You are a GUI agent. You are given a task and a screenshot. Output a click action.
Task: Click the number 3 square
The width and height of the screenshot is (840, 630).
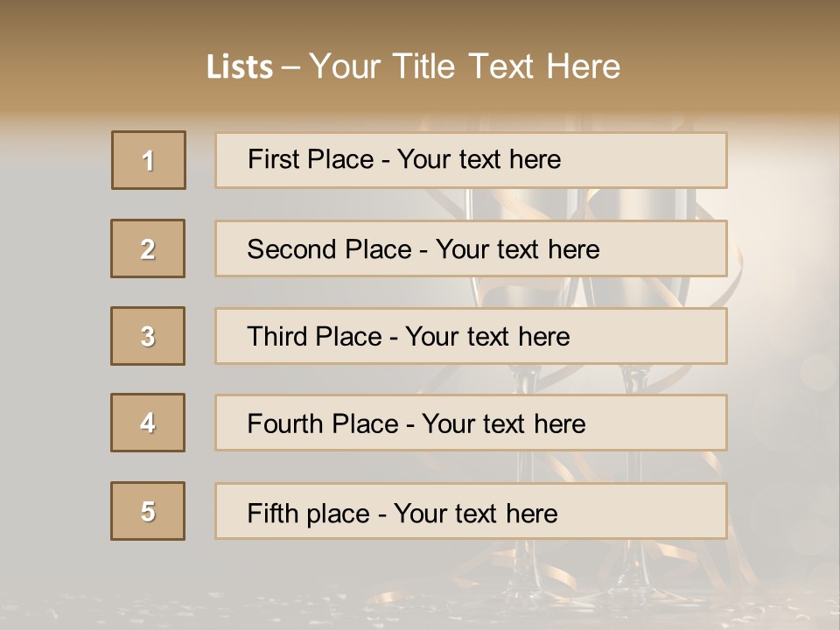tap(148, 336)
